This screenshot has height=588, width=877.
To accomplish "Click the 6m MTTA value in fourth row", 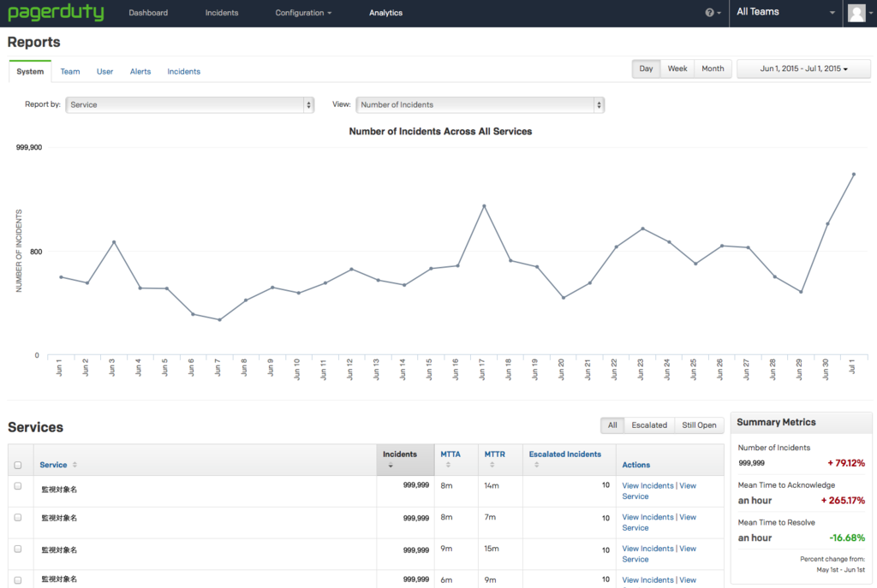I will pos(445,580).
